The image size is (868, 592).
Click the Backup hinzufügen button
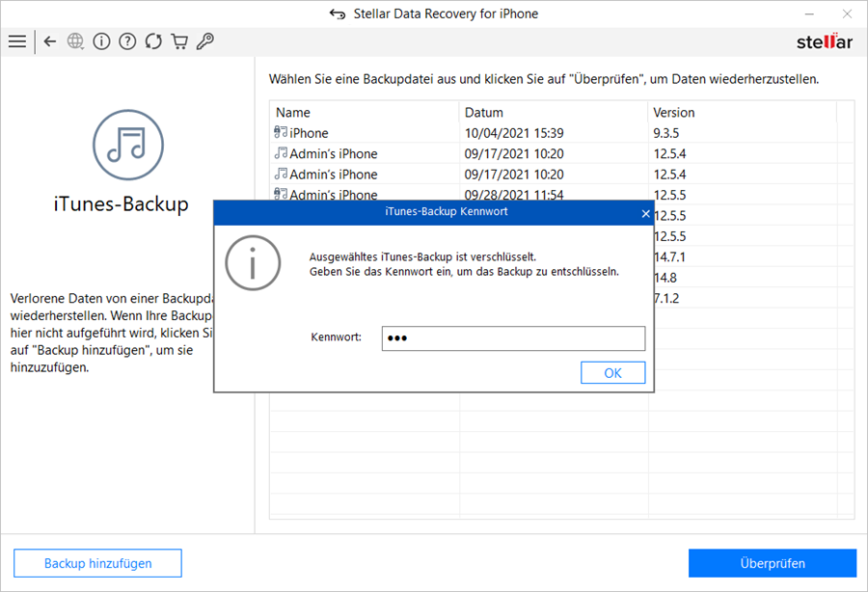[x=97, y=563]
